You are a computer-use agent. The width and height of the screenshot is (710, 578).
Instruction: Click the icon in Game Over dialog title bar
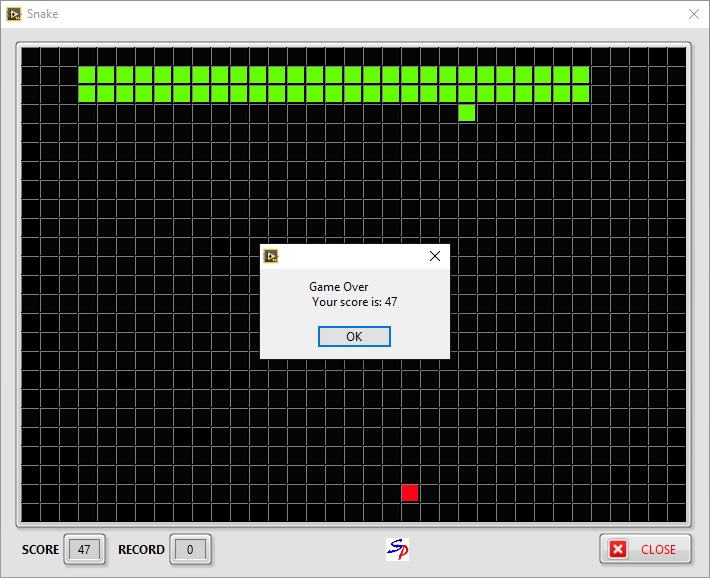coord(271,256)
